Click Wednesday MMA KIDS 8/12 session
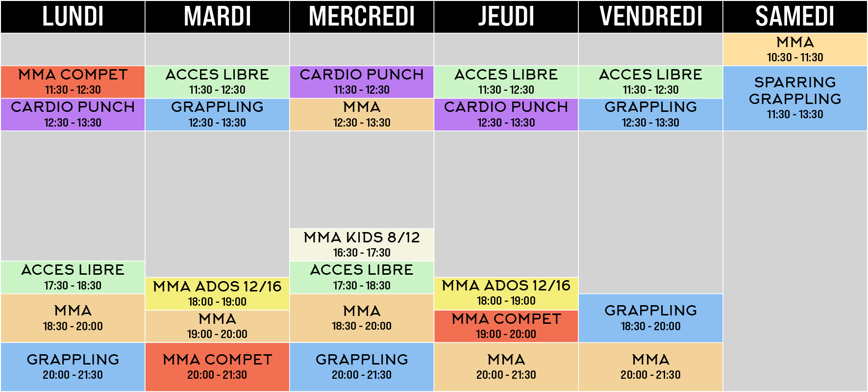The width and height of the screenshot is (868, 392). coord(362,245)
